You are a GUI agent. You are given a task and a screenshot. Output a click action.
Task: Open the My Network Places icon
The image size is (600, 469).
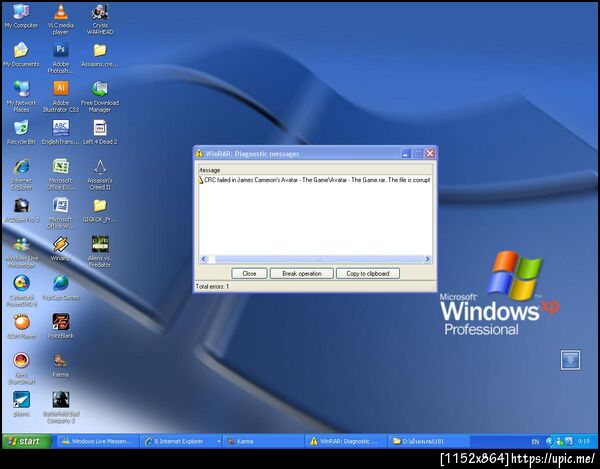(x=21, y=96)
